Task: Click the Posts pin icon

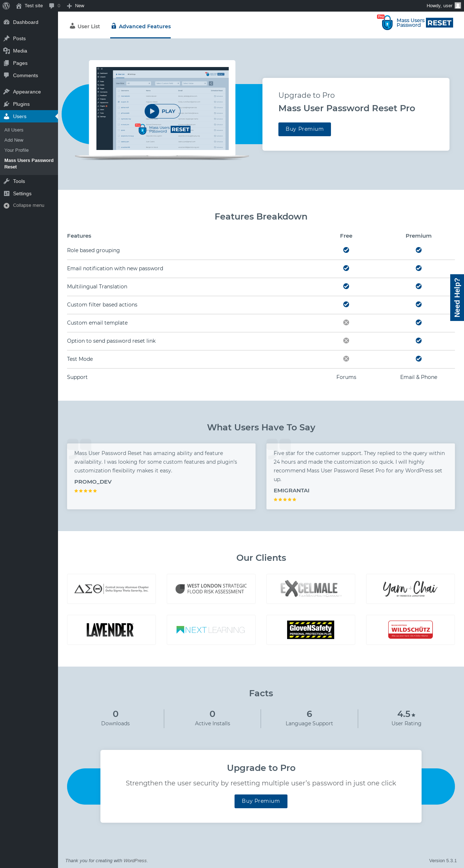Action: pos(7,38)
